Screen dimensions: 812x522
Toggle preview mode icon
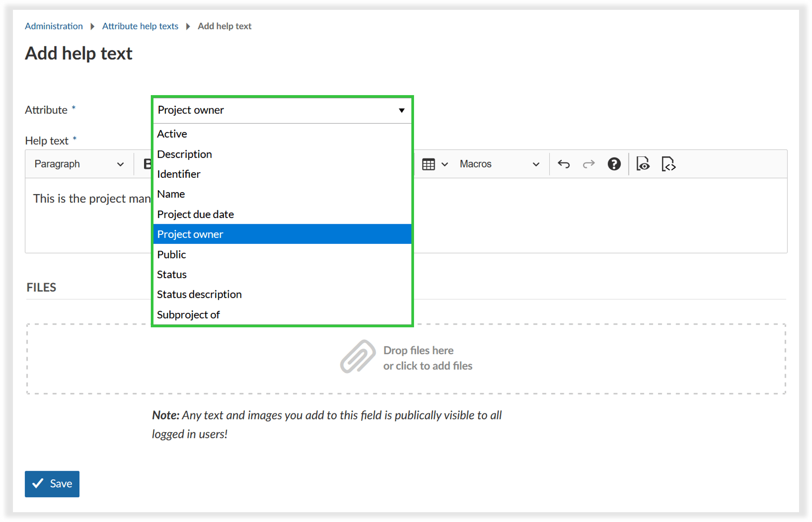coord(643,164)
